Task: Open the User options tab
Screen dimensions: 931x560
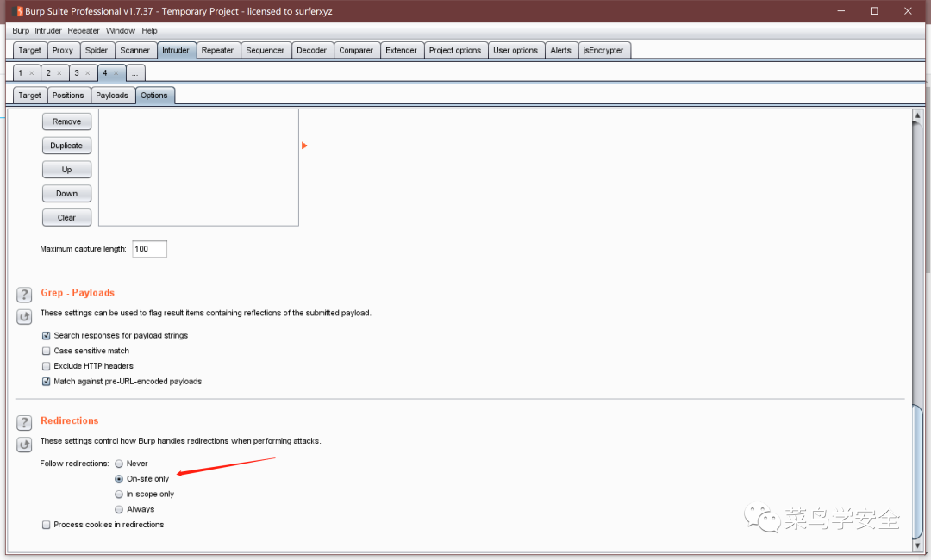Action: click(515, 51)
